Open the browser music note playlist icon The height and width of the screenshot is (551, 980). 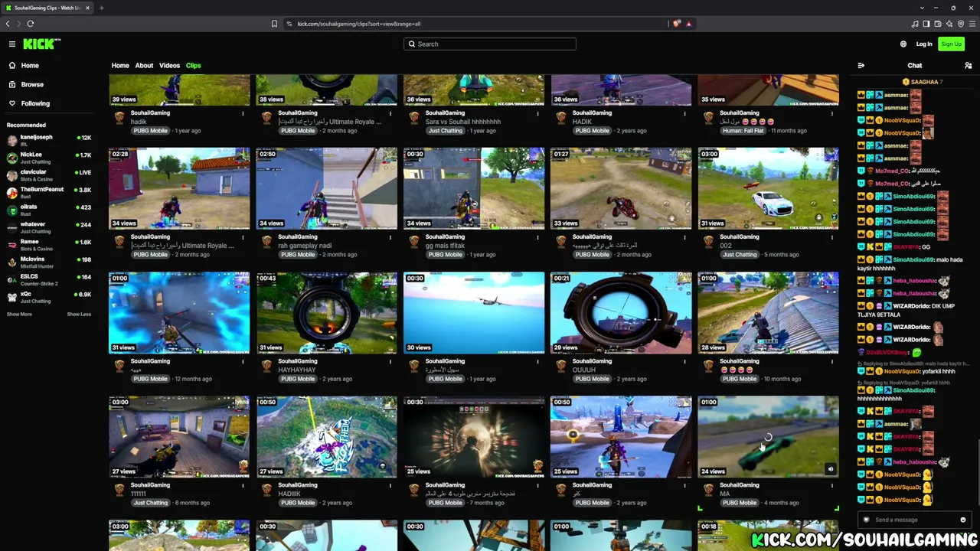click(914, 24)
